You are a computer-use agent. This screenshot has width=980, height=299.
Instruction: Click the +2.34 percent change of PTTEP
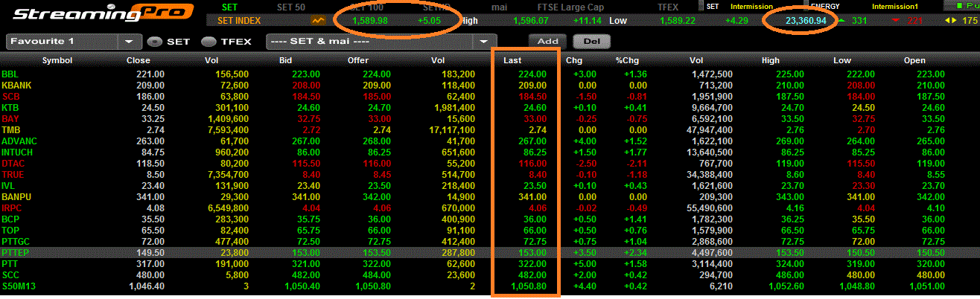click(x=635, y=253)
